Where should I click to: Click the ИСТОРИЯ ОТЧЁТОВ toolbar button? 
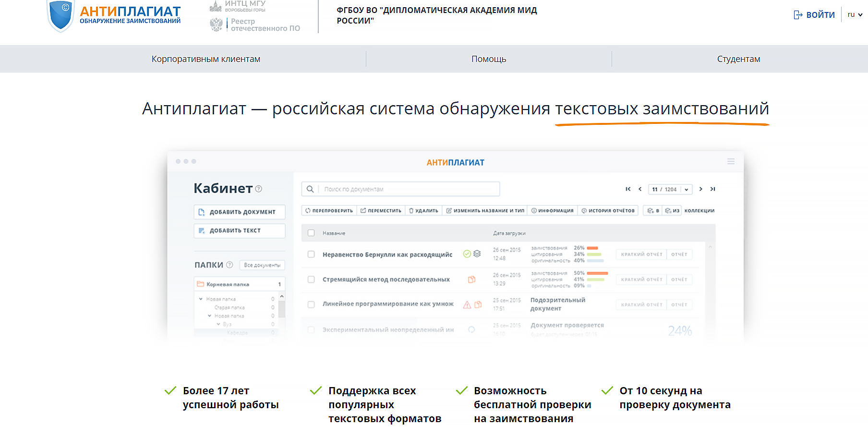point(608,210)
